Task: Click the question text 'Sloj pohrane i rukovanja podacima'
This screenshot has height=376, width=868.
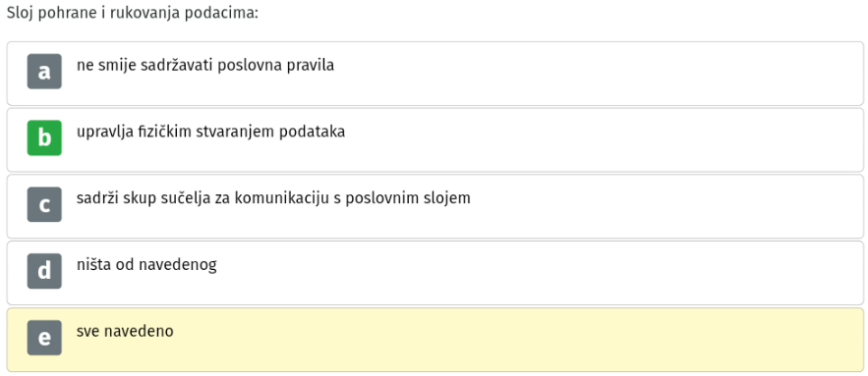Action: tap(133, 13)
